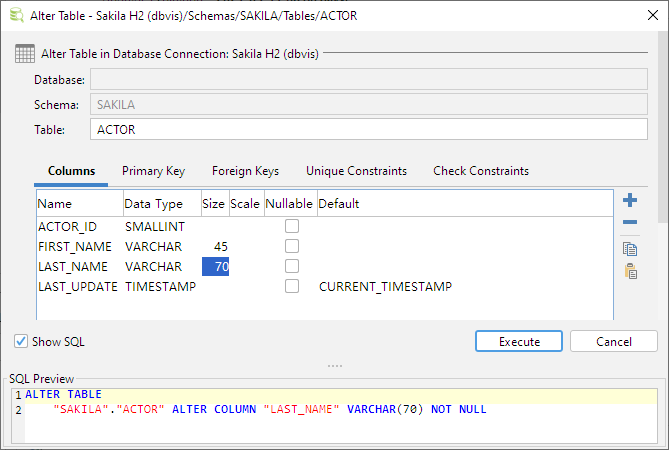
Task: Select the Unique Constraints tab
Action: [x=356, y=171]
